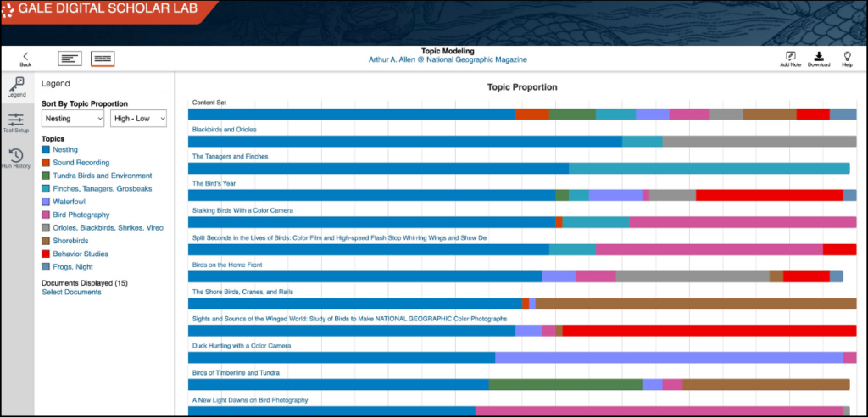Open Help via the lightbulb icon
This screenshot has height=418, width=868.
(847, 59)
